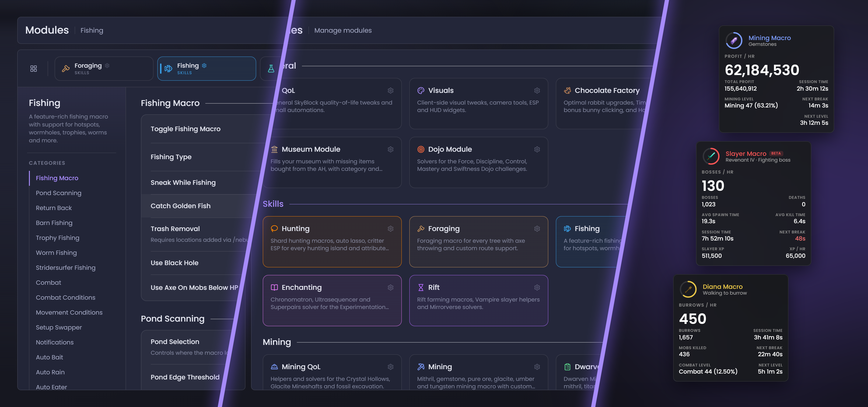868x407 pixels.
Task: Select Auto Bait category
Action: tap(49, 357)
